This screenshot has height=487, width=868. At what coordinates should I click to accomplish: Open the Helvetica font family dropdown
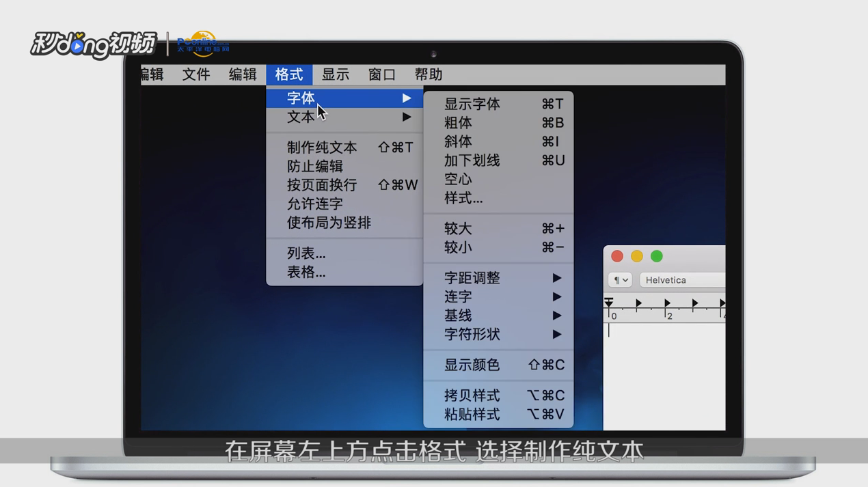coord(682,280)
